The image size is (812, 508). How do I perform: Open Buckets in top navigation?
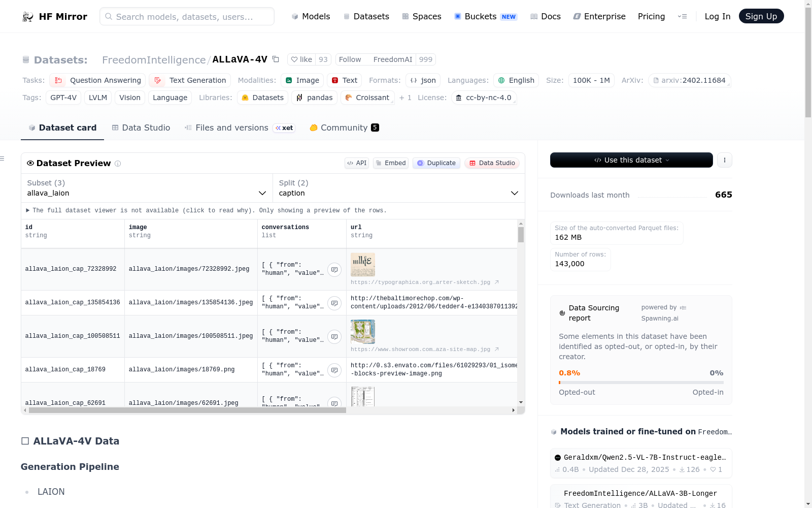(x=486, y=16)
